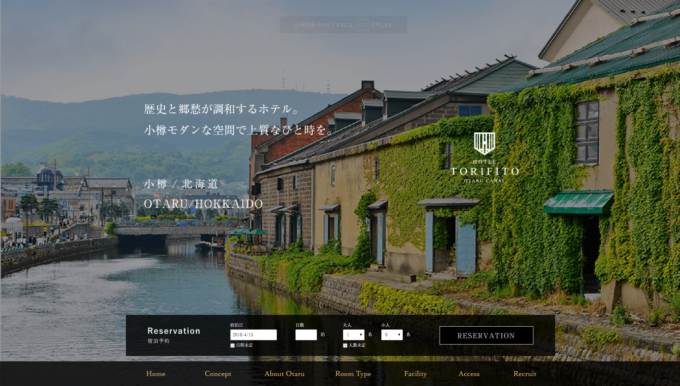Open the children count dropdown
Screen dimensions: 680x386
coord(392,335)
